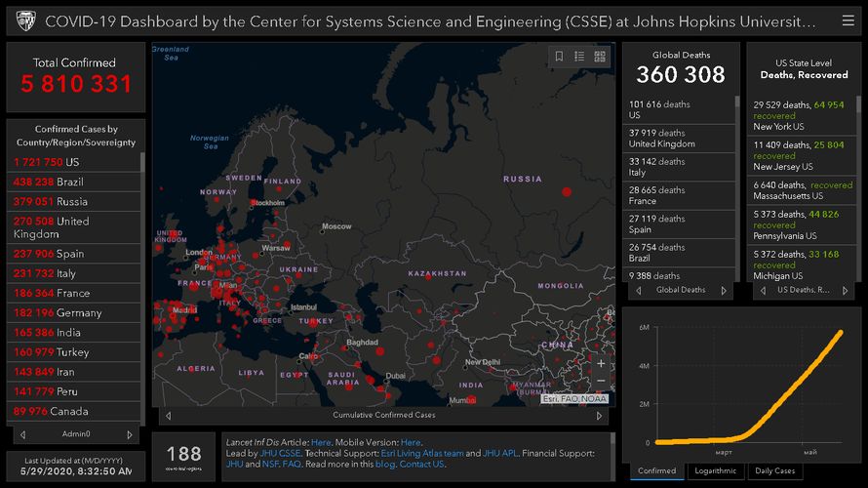Show the map legend list icon
868x488 pixels.
pos(579,57)
